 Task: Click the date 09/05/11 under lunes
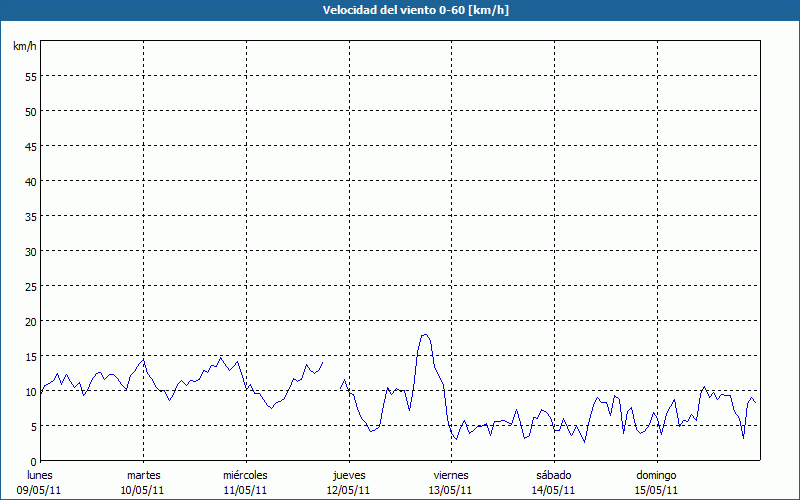point(40,490)
